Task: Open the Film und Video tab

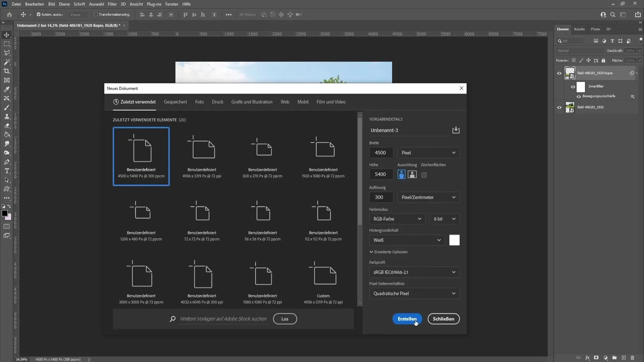Action: point(331,102)
